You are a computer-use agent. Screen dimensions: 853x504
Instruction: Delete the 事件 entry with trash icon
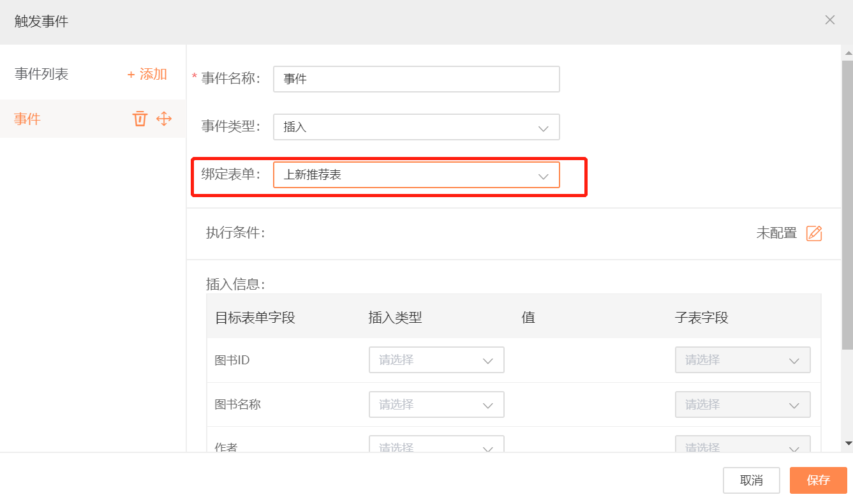[x=140, y=119]
